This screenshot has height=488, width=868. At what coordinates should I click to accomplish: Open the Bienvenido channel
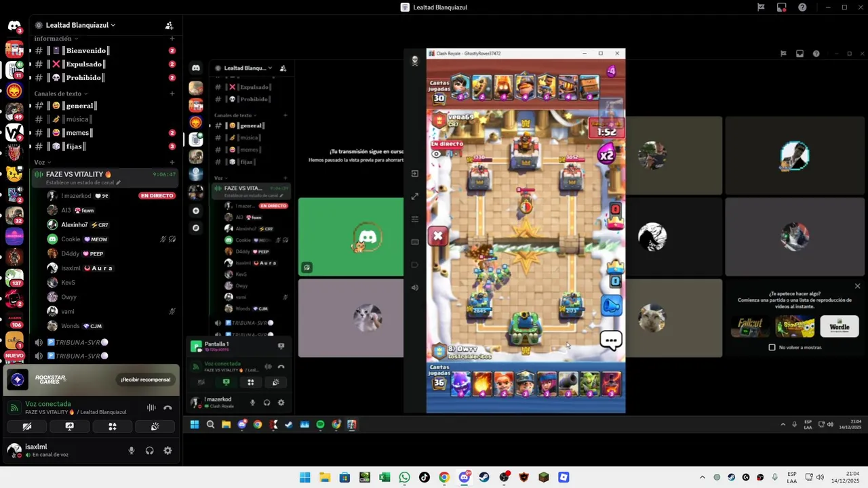tap(105, 51)
